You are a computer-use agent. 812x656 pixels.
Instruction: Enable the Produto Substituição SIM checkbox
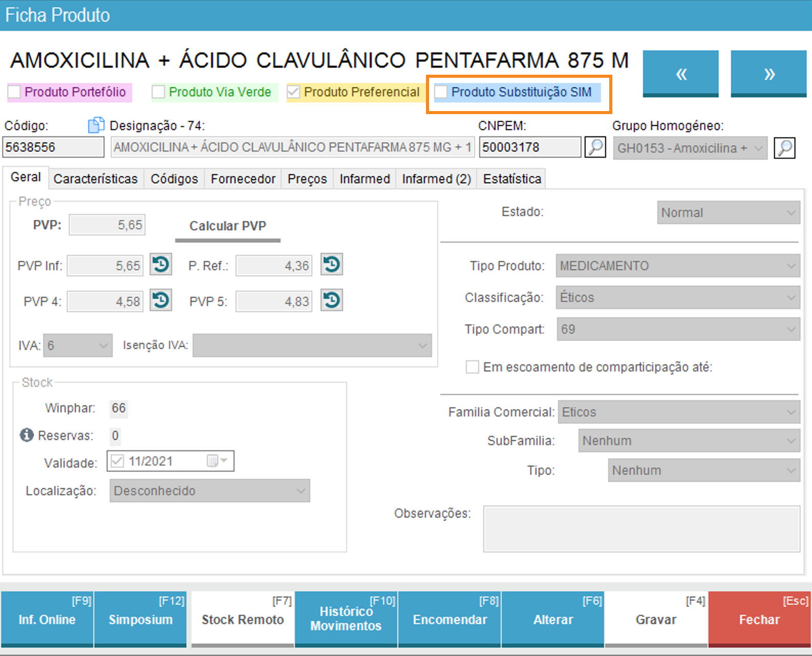click(441, 92)
